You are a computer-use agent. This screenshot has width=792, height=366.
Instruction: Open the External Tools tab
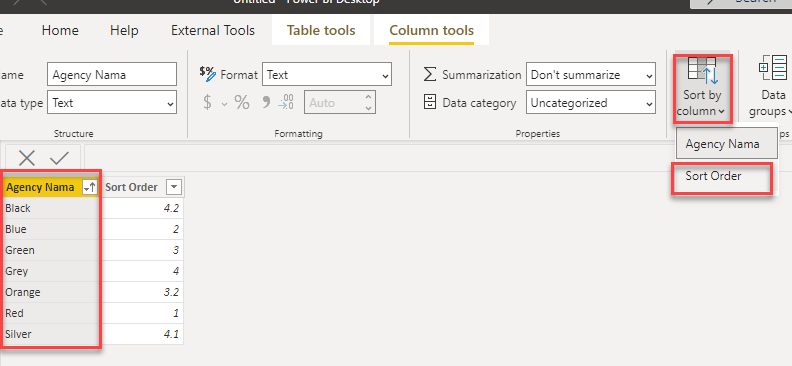[213, 30]
